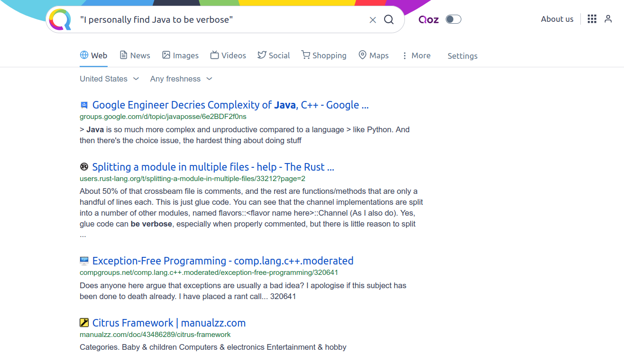Expand the More menu
624x364 pixels.
416,55
